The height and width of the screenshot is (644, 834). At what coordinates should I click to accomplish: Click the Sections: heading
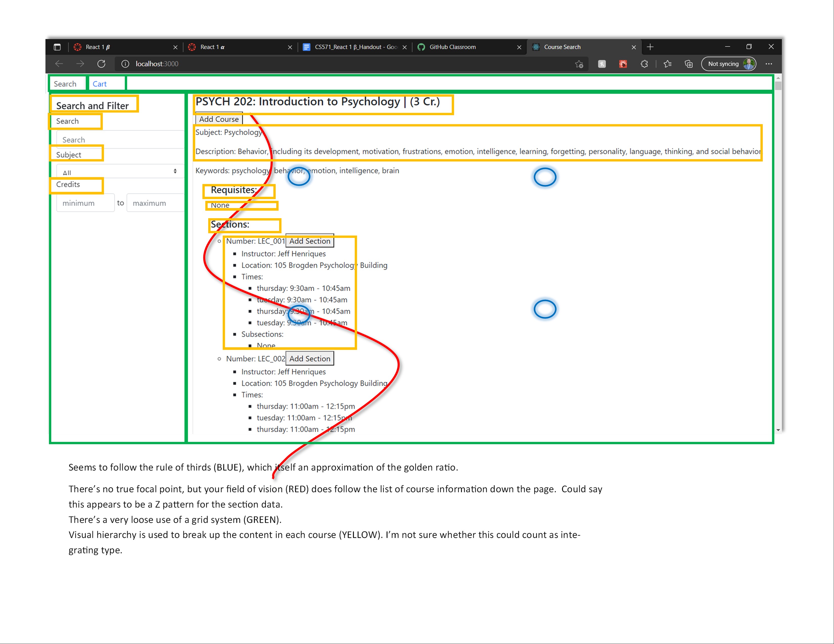(x=230, y=224)
